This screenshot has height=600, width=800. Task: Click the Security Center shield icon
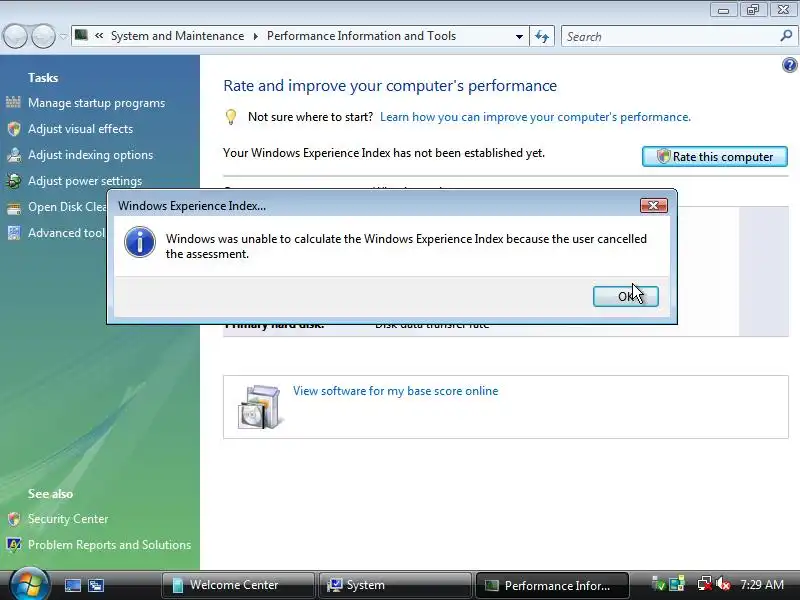click(14, 519)
